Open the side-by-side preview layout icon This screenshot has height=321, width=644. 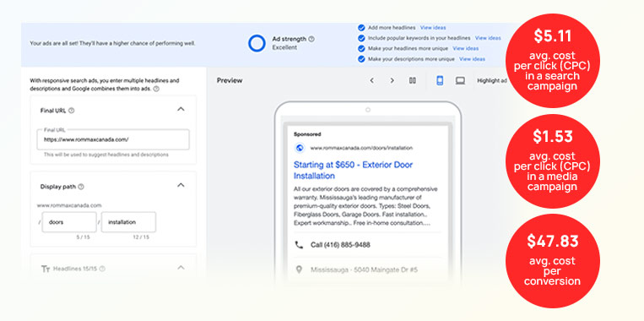pos(413,80)
